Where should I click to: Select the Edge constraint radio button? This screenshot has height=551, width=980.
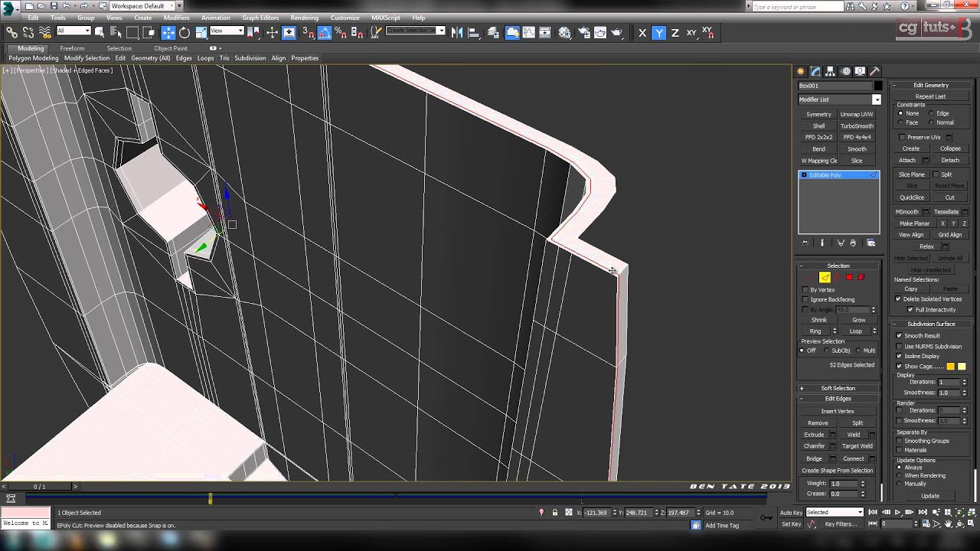click(930, 113)
